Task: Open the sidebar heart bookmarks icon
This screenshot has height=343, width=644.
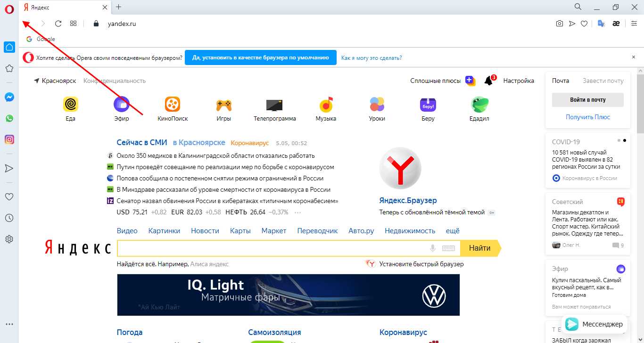Action: 9,196
